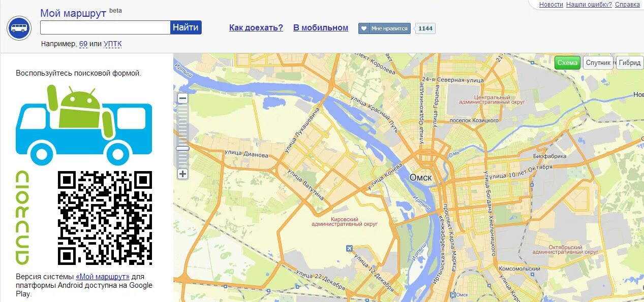The height and width of the screenshot is (302, 644).
Task: Click the Android bus illustration
Action: click(x=84, y=125)
